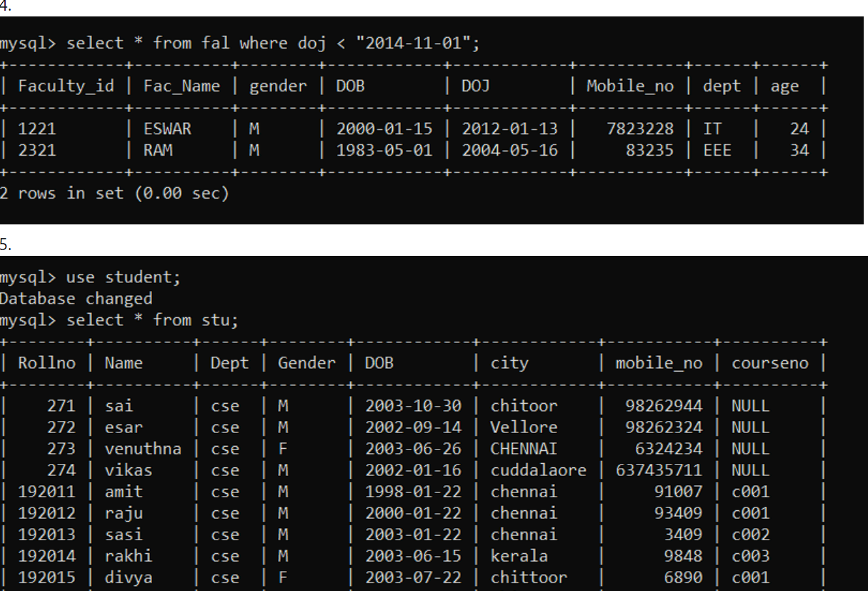Select the Faculty_id column header
Image resolution: width=868 pixels, height=591 pixels.
click(66, 85)
